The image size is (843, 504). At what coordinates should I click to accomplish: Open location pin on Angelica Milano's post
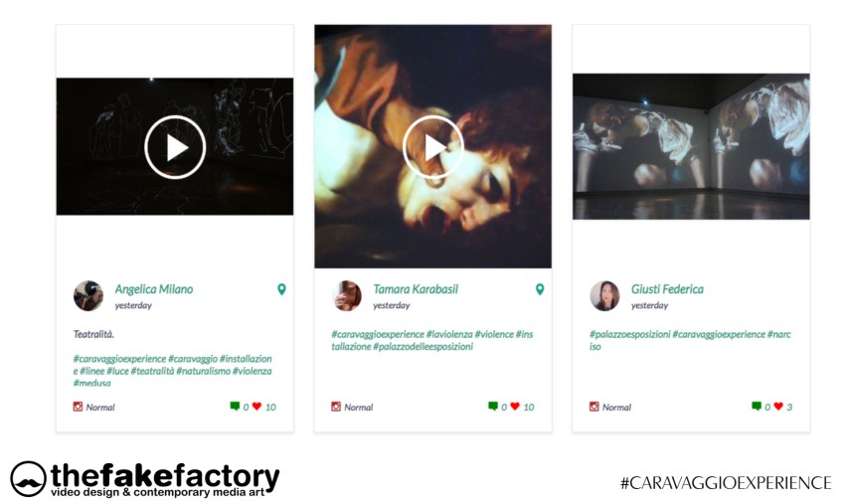(281, 289)
